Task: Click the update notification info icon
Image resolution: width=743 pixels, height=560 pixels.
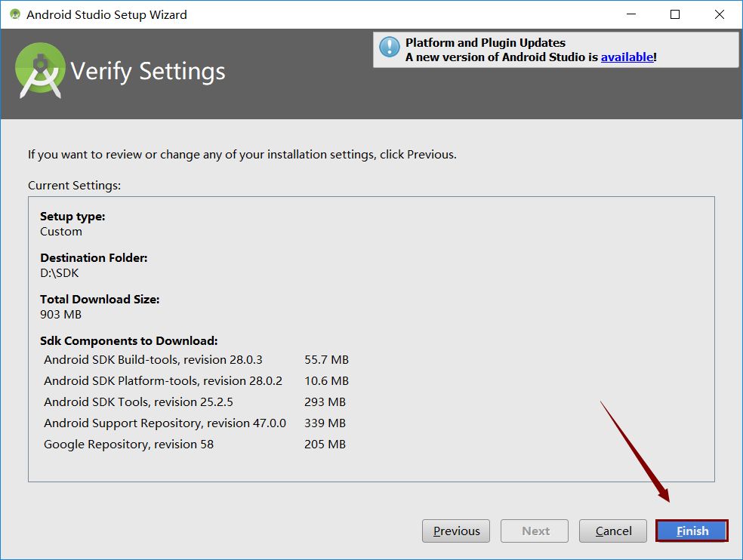Action: click(390, 47)
